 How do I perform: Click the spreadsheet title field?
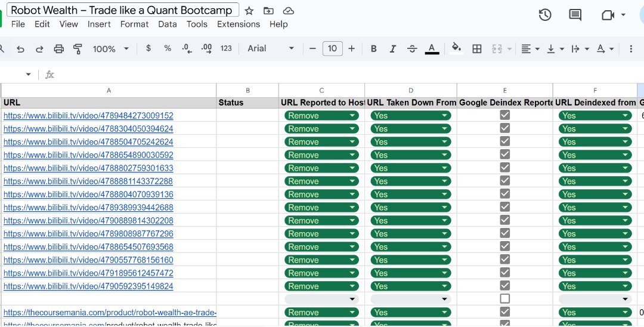123,10
